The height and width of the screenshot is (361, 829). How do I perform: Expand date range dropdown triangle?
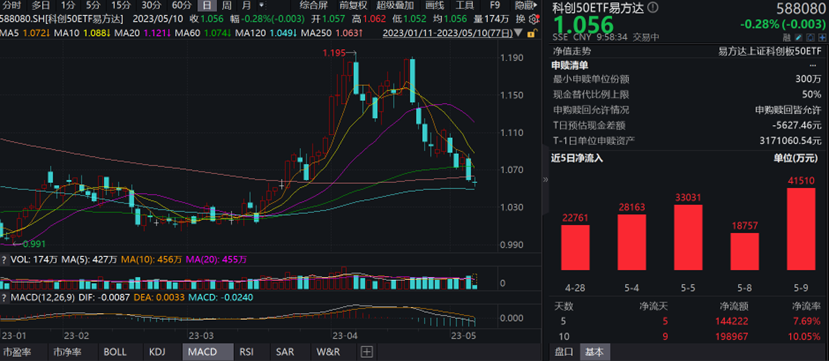[518, 33]
